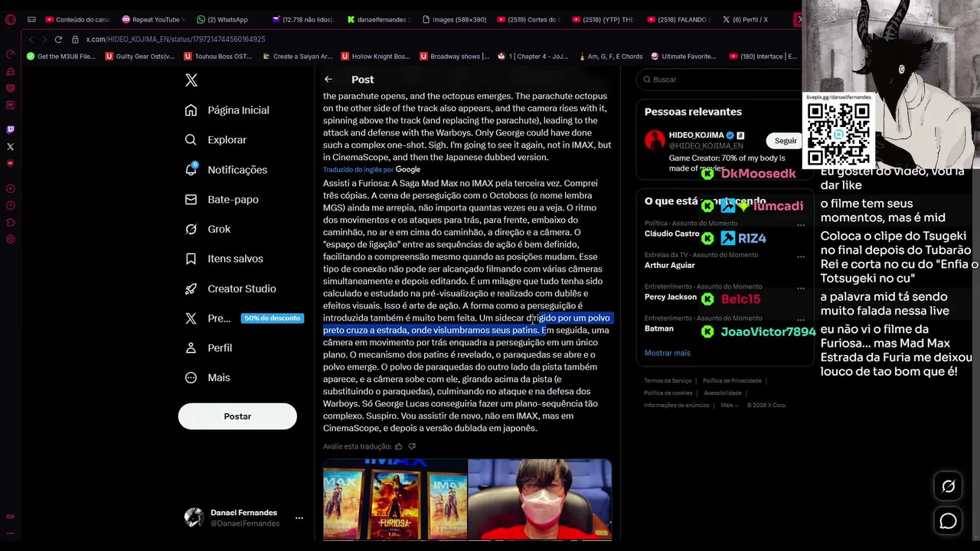Click Danael Fernandes account avatar at bottom
This screenshot has width=980, height=551.
coord(194,517)
